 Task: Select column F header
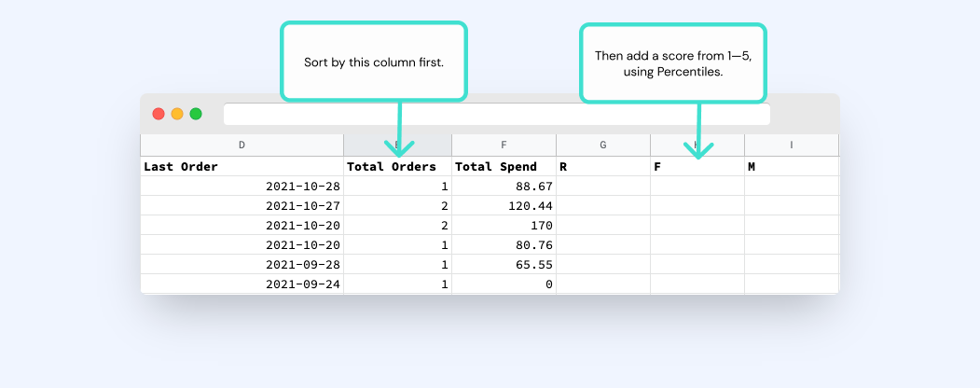coord(504,145)
